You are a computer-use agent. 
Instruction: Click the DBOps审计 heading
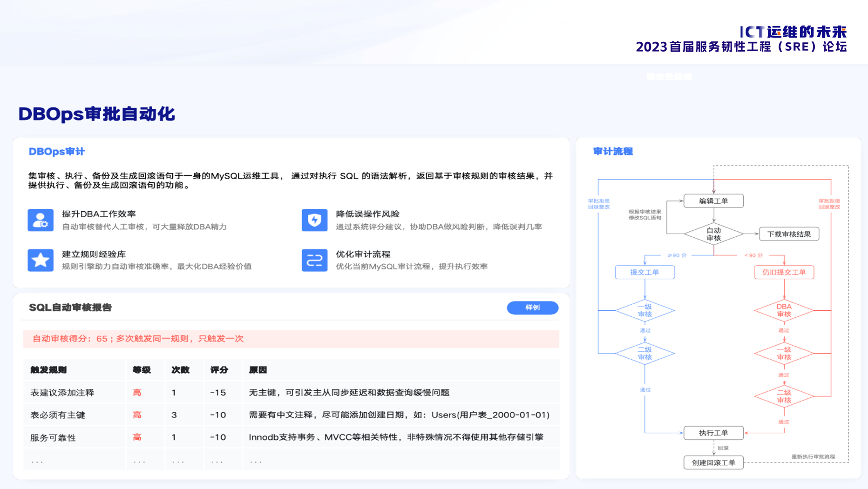(57, 152)
